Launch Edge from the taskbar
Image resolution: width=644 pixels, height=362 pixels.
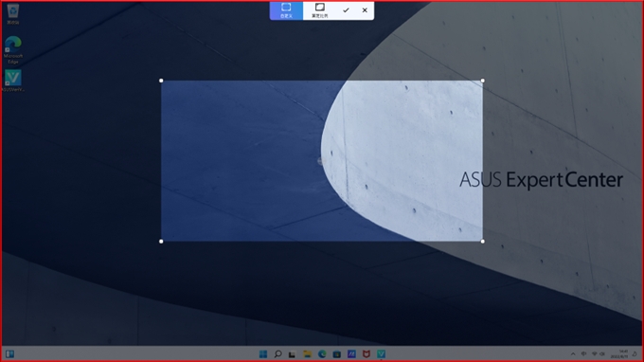322,353
